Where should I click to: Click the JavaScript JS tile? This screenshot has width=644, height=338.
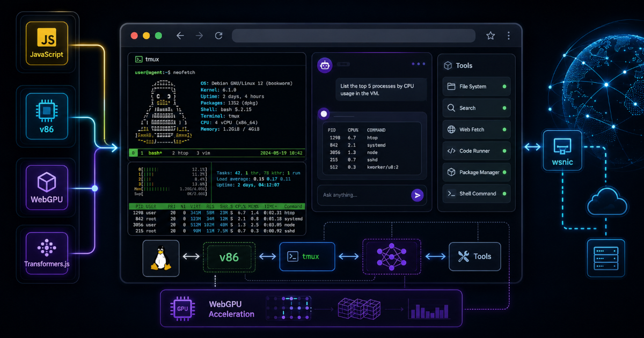coord(47,43)
